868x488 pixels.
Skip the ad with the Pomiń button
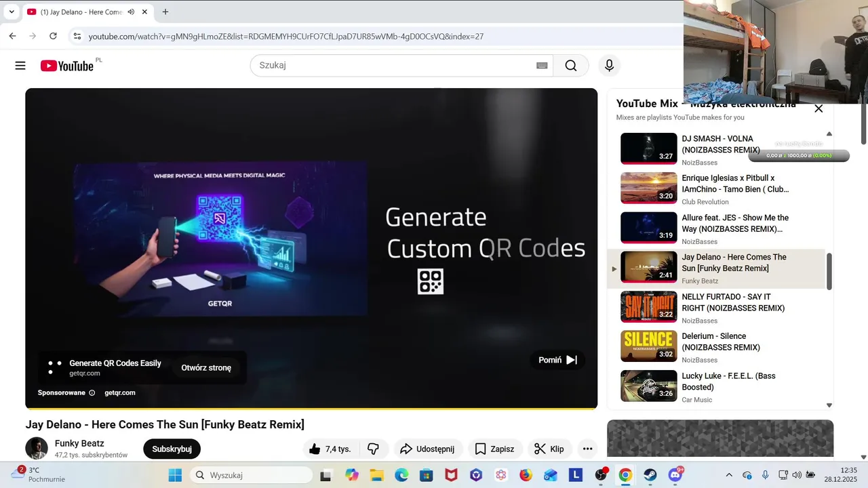click(x=557, y=360)
